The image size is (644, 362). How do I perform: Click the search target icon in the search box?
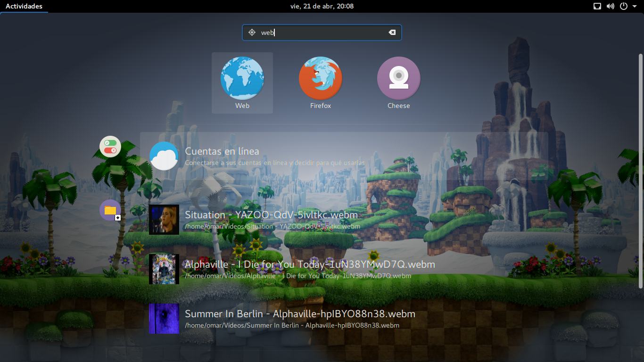pyautogui.click(x=252, y=33)
